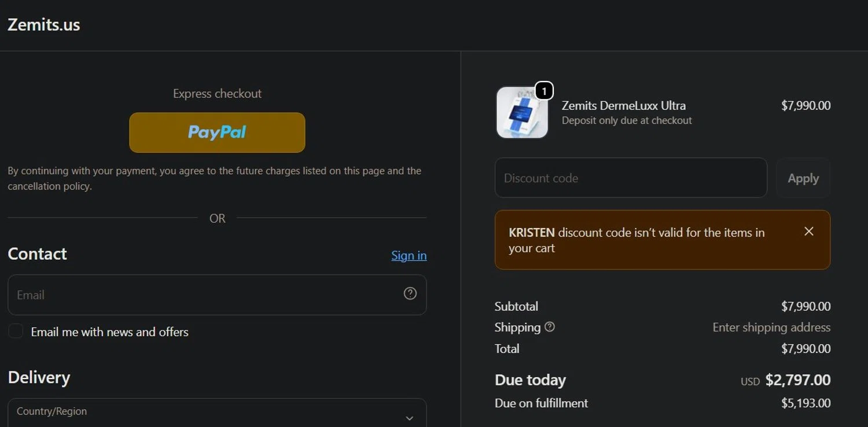Open the shipping info question mark icon
Viewport: 868px width, 427px height.
[x=550, y=327]
